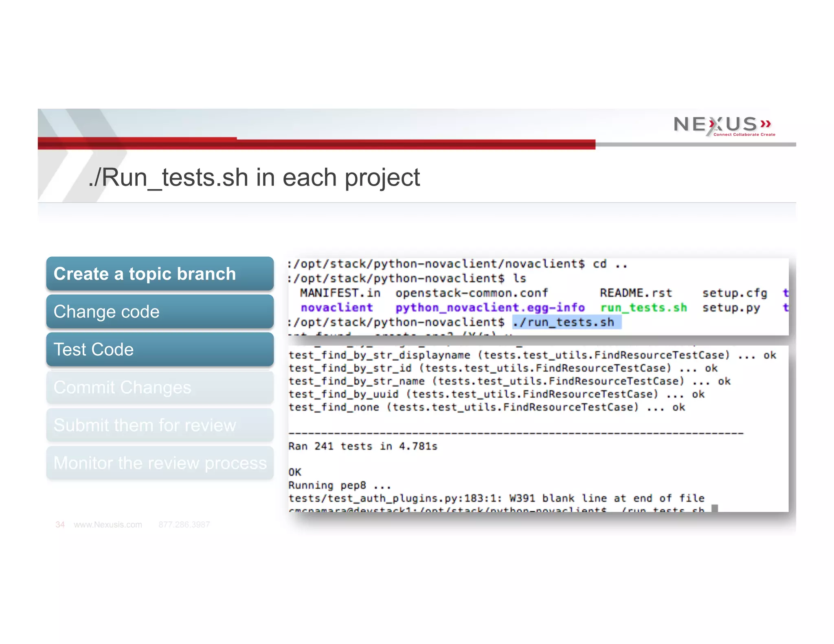Image resolution: width=834 pixels, height=644 pixels.
Task: Click the 'README.rst' file name
Action: click(636, 293)
